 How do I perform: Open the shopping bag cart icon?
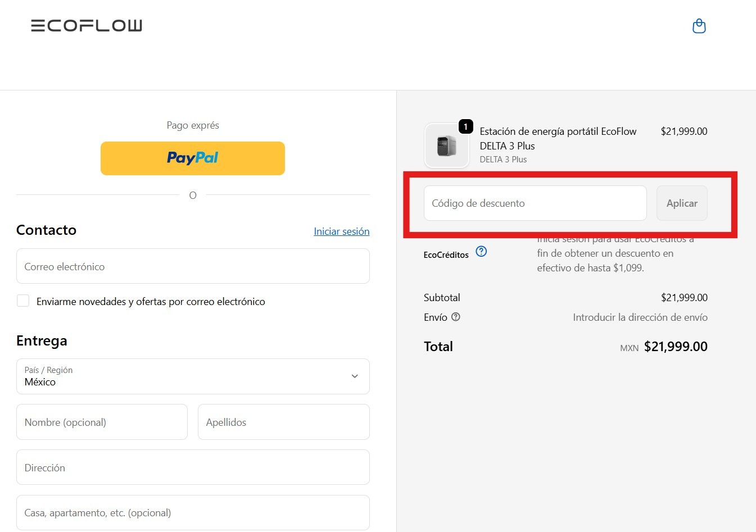(699, 26)
